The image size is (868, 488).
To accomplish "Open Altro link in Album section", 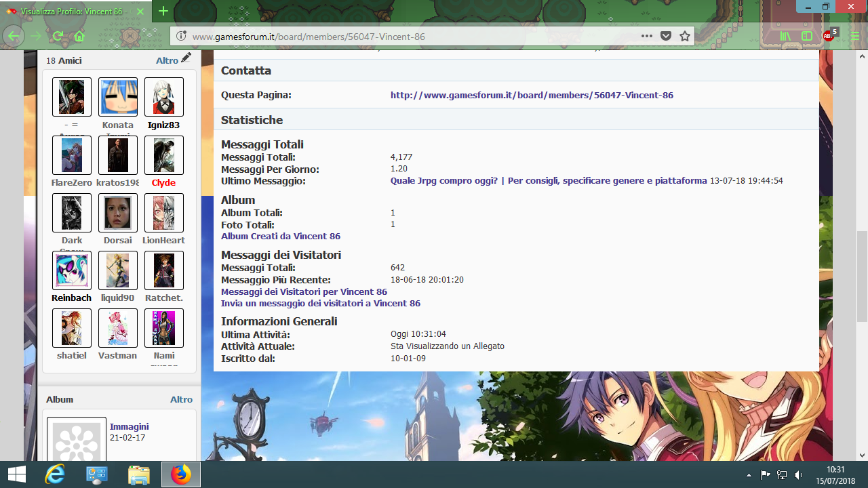I will point(181,399).
